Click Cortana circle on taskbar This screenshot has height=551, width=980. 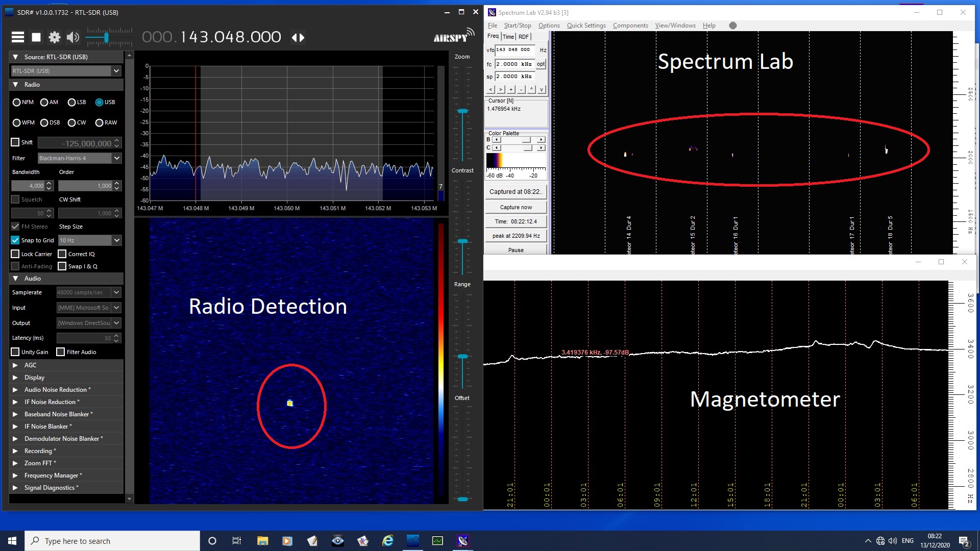pyautogui.click(x=212, y=541)
